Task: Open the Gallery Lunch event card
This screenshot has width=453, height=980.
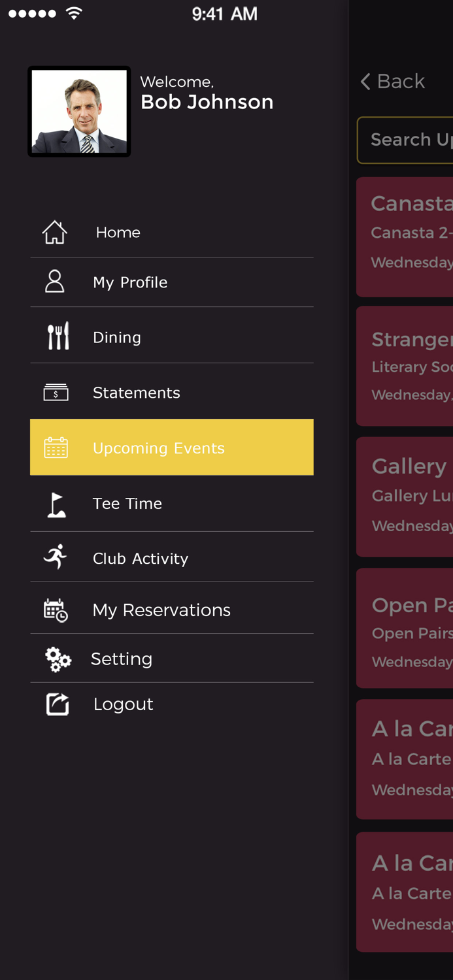Action: point(405,497)
